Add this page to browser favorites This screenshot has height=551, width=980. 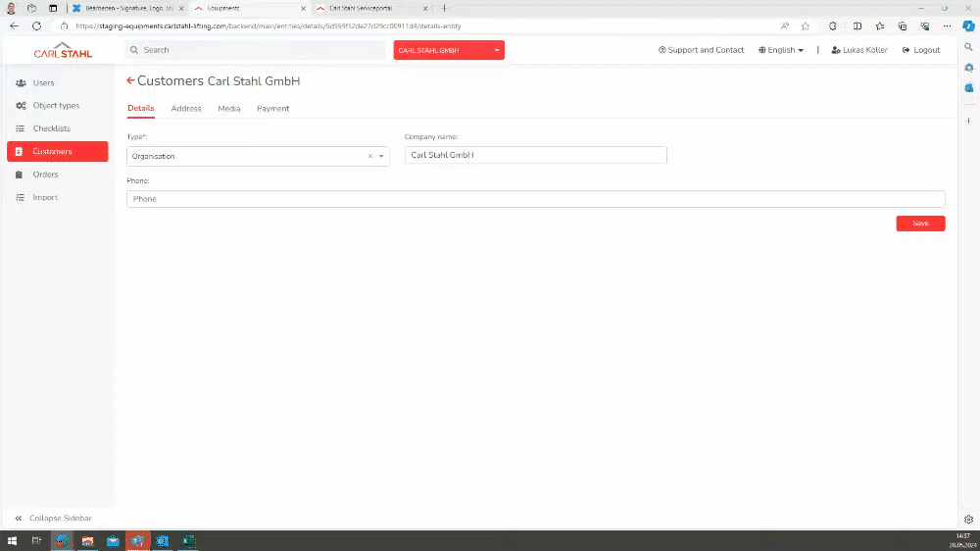(x=805, y=25)
